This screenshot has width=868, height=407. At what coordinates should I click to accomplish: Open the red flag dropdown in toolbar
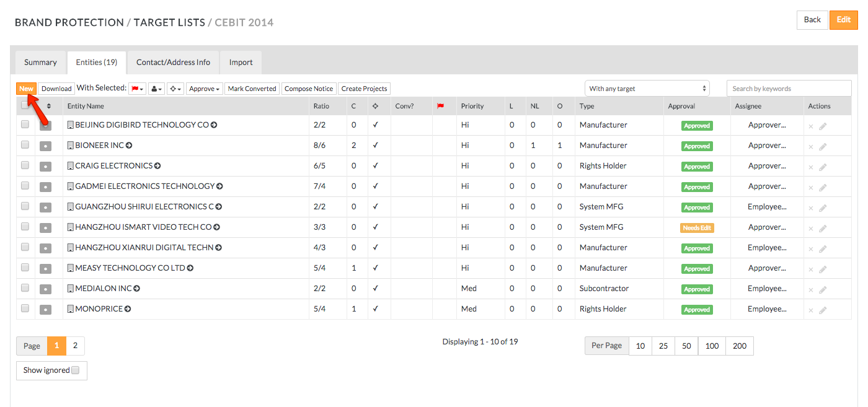(137, 89)
